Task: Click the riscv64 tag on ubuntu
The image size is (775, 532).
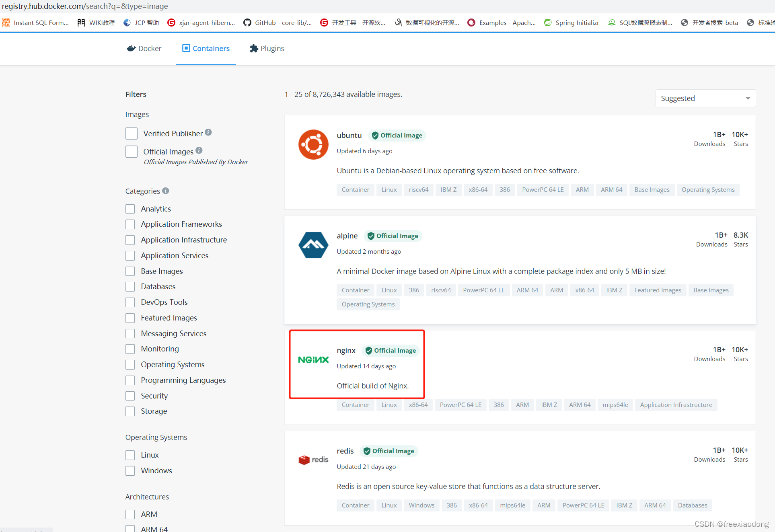Action: tap(418, 189)
